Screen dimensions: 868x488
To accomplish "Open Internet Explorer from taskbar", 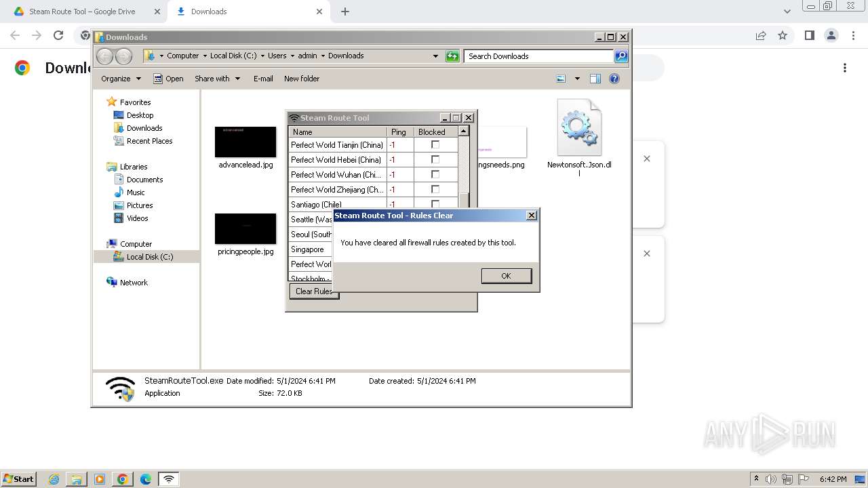I will point(54,479).
